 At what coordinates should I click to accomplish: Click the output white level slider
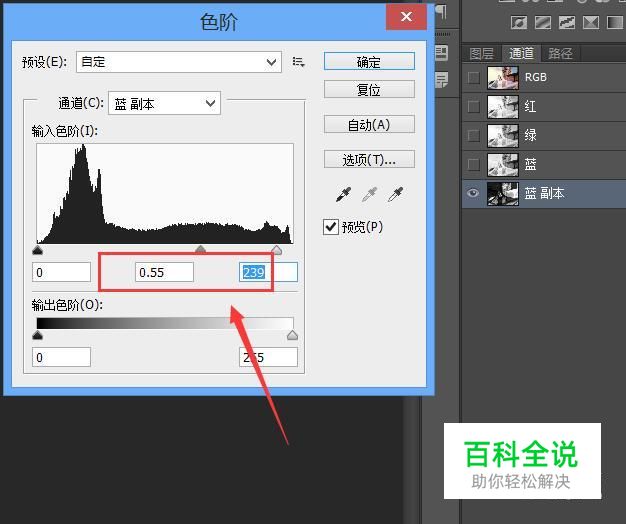293,335
